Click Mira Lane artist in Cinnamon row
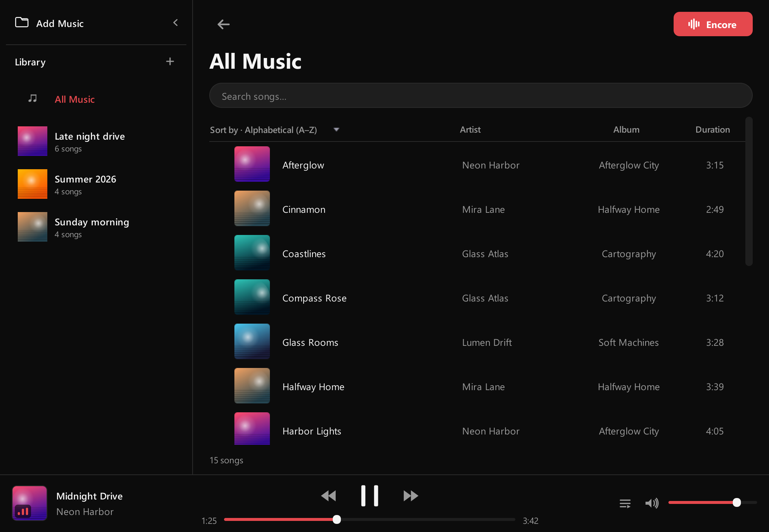Viewport: 769px width, 532px height. (x=483, y=209)
